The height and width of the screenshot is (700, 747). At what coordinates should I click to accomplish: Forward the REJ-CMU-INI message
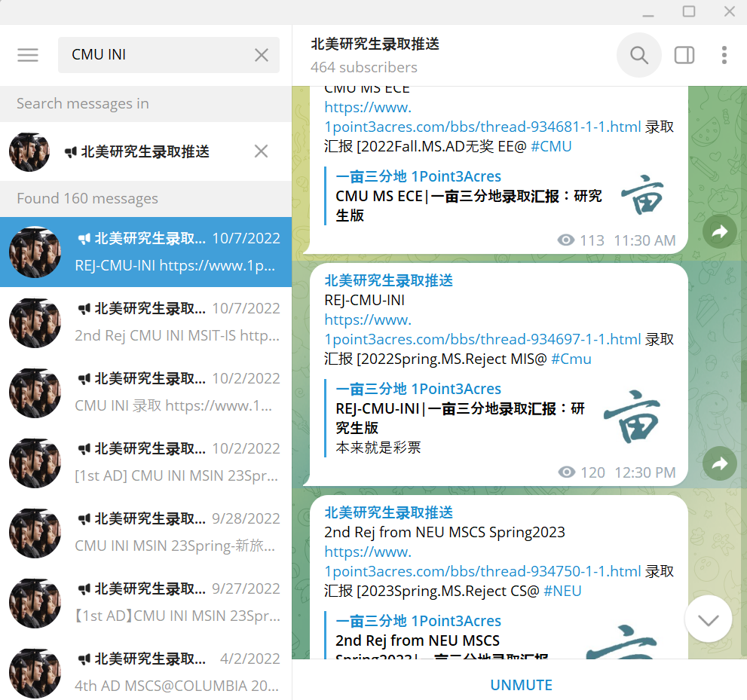click(719, 463)
